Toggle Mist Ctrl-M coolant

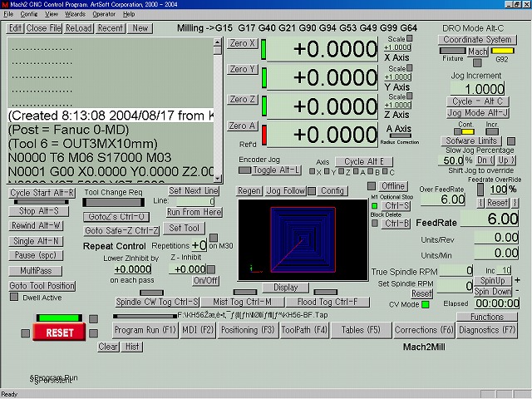242,302
